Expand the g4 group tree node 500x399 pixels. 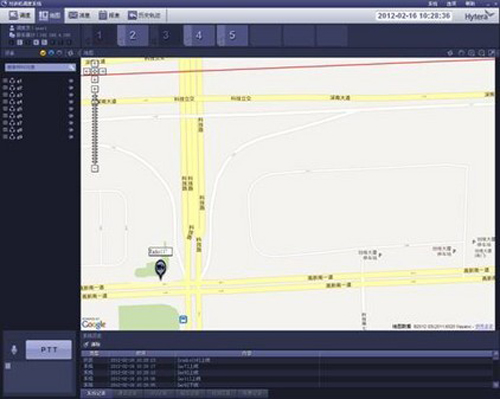click(5, 102)
